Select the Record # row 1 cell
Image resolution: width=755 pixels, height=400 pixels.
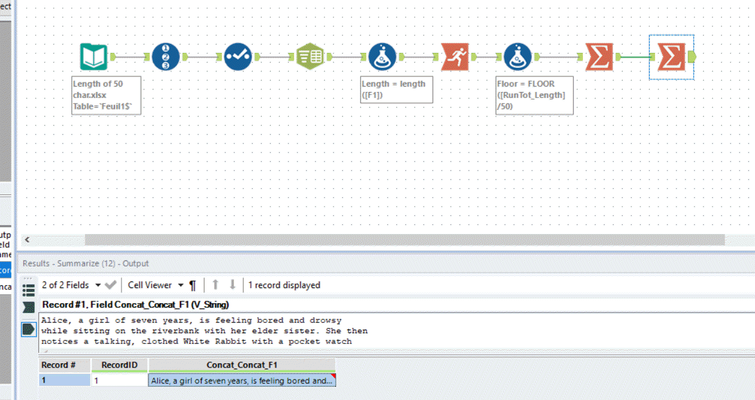(x=64, y=381)
